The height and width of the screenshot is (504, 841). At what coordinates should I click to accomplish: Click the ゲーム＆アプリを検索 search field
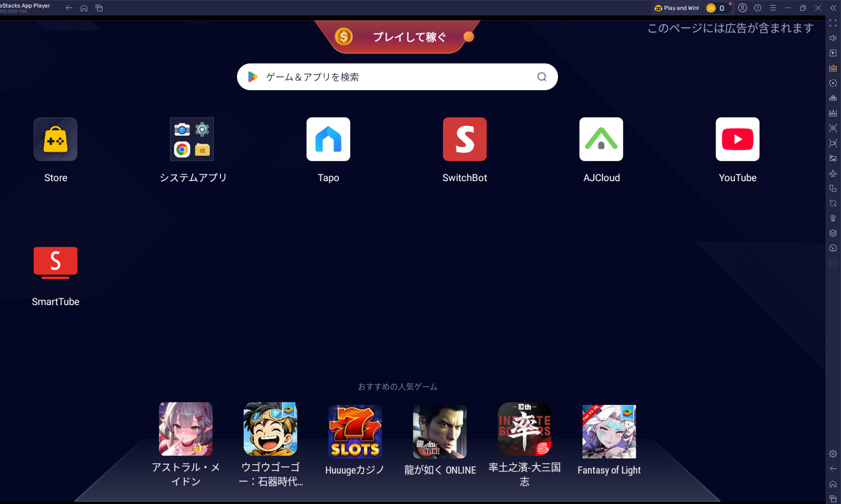(x=397, y=77)
